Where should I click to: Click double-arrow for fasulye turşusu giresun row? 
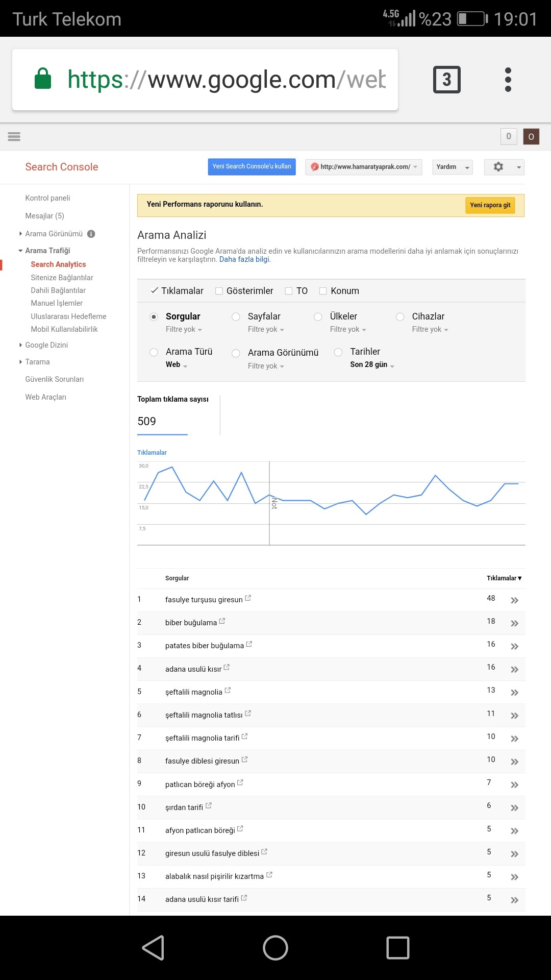[515, 600]
